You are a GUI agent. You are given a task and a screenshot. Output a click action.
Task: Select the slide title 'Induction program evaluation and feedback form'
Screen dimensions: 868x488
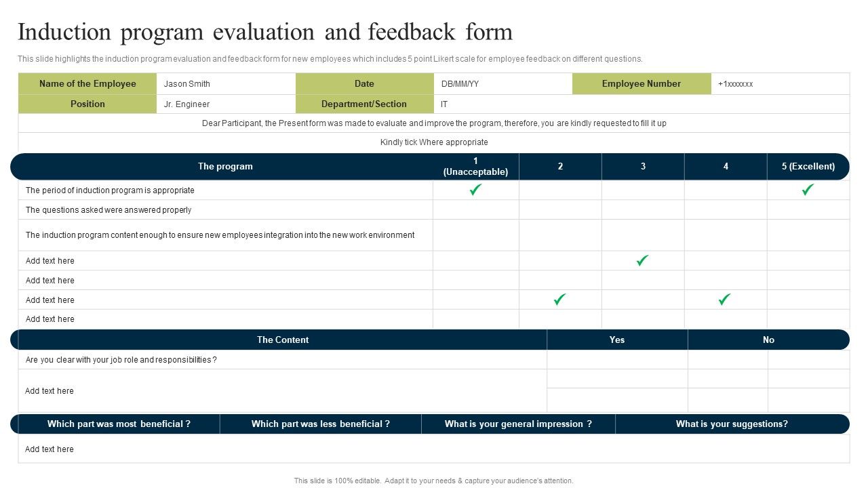coord(265,32)
